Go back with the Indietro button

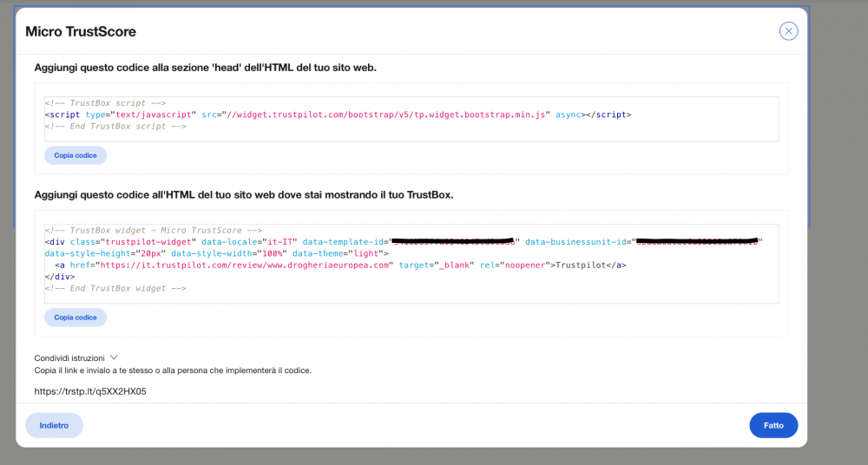click(54, 425)
